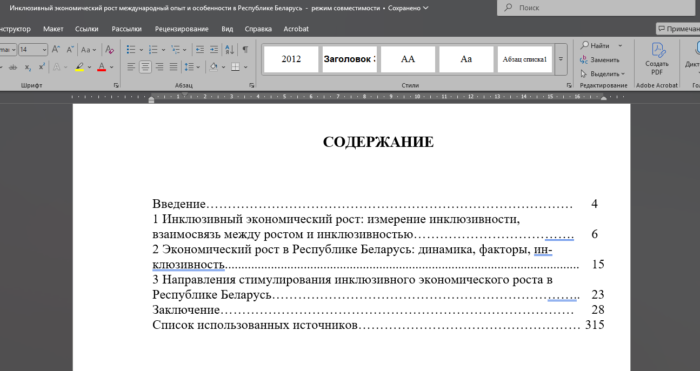The image size is (700, 371).
Task: Align text to the left
Action: coord(131,67)
